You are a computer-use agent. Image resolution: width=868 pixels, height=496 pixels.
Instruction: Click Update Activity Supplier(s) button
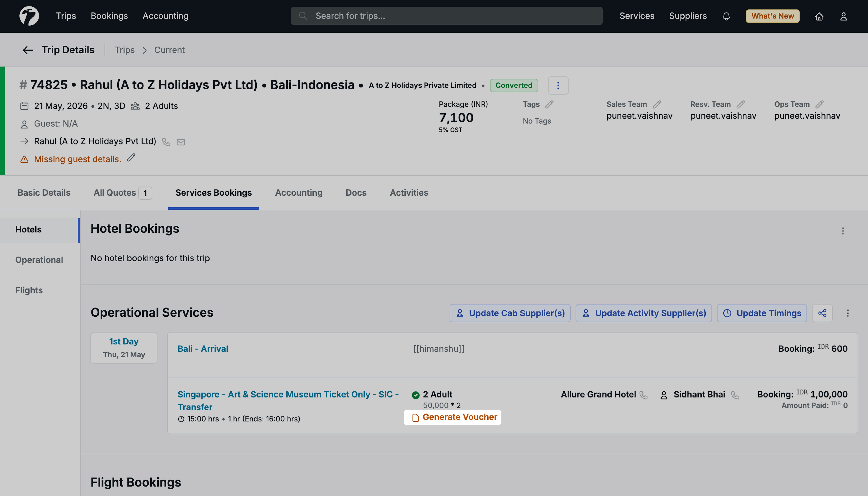click(643, 313)
